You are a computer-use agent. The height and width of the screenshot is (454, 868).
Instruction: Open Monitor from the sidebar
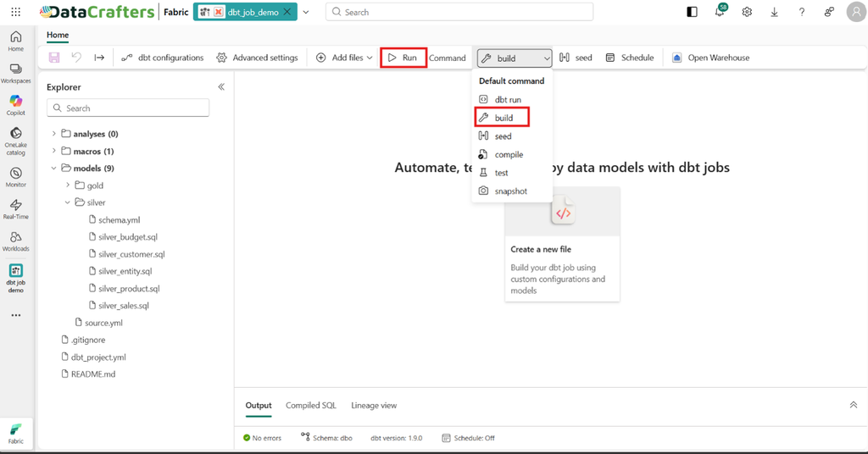[15, 178]
